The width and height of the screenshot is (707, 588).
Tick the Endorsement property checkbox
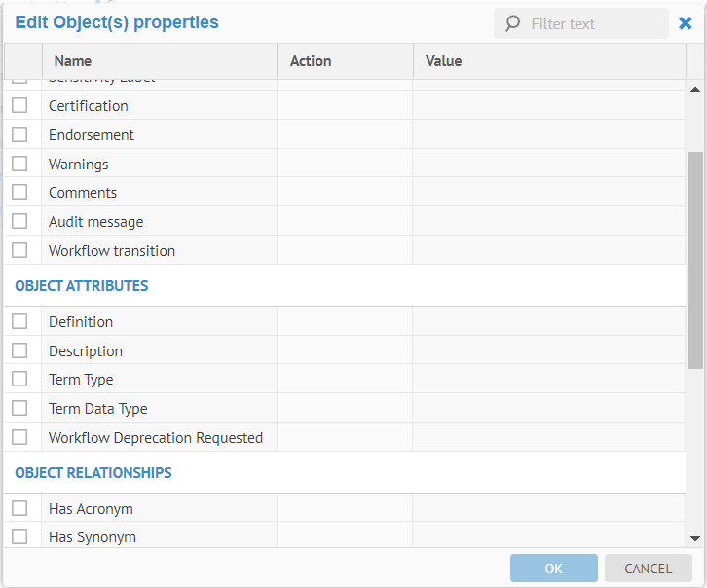(19, 134)
